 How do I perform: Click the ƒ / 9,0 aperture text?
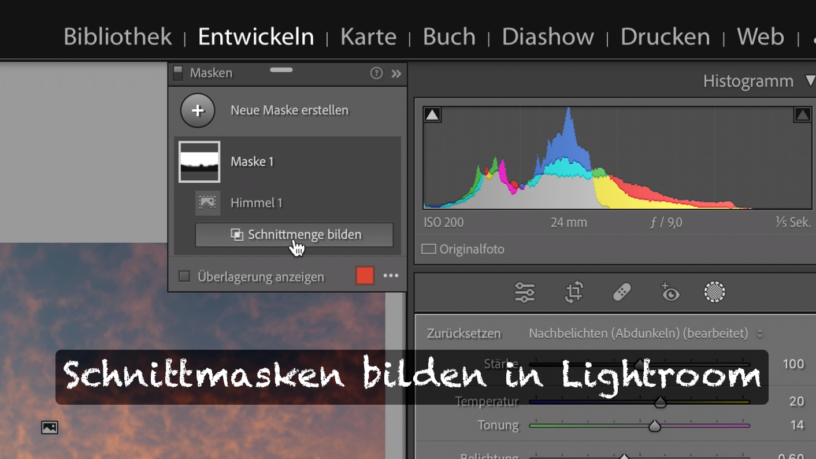(x=666, y=223)
